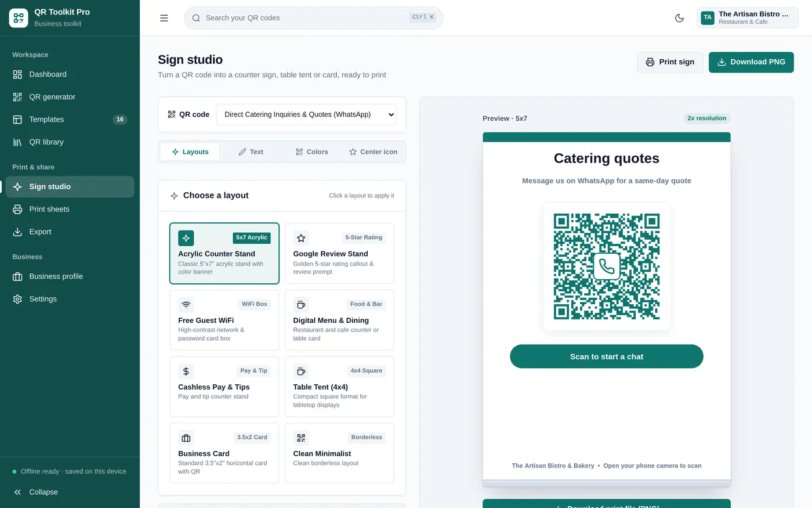Click the coffee cup icon on Table Tent card
812x508 pixels.
301,372
